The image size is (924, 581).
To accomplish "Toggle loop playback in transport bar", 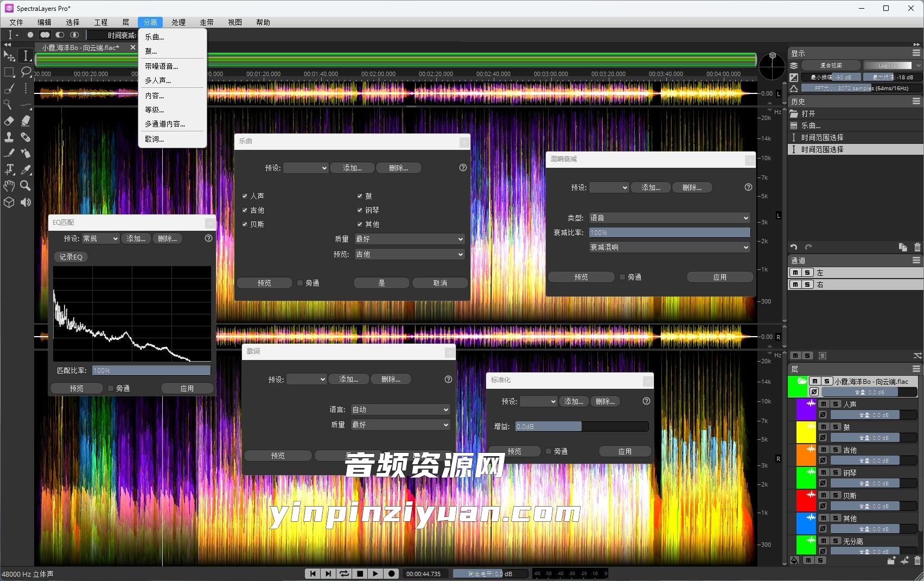I will (x=344, y=573).
